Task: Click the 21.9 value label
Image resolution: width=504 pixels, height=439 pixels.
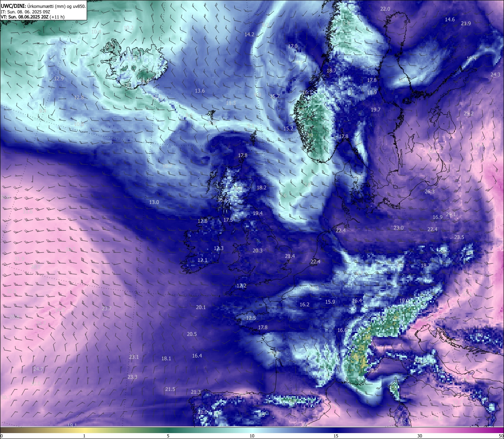Action: [466, 23]
